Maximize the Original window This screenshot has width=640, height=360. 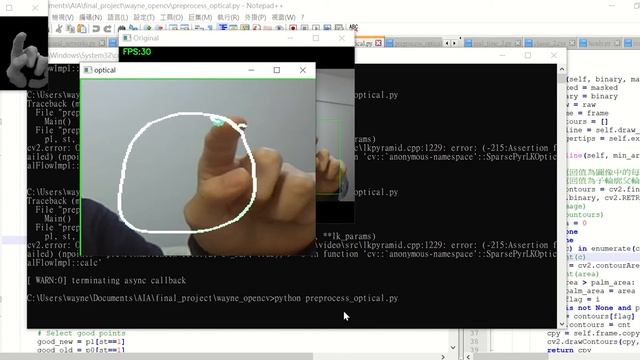click(x=316, y=38)
